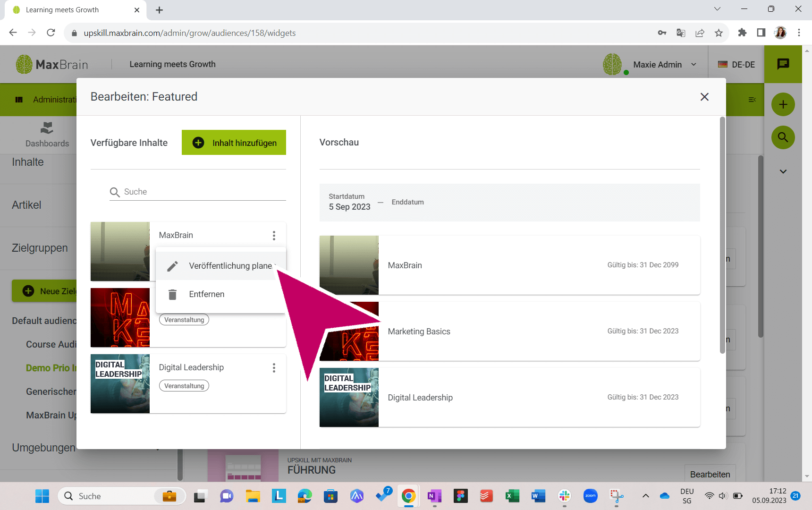Click the three-dot menu on MaxBrain item
Image resolution: width=812 pixels, height=510 pixels.
(x=274, y=235)
